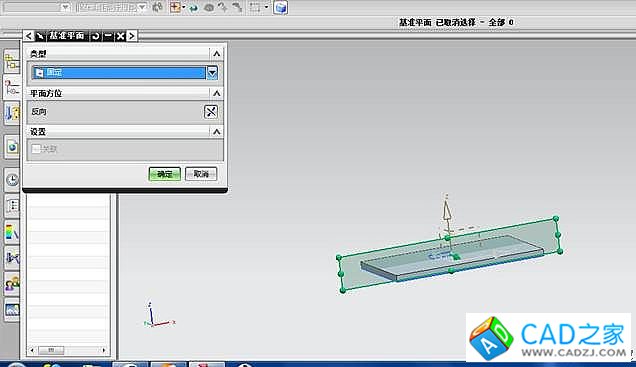Click the 取消 (Cancel) button
The width and height of the screenshot is (636, 367).
pyautogui.click(x=201, y=174)
